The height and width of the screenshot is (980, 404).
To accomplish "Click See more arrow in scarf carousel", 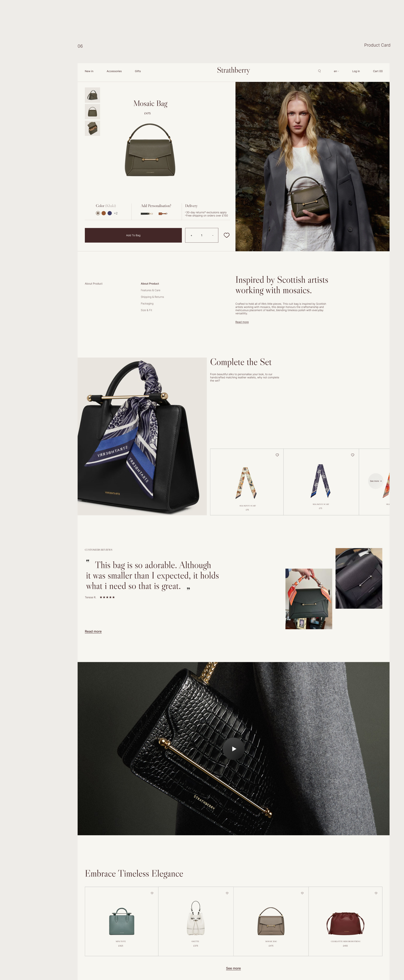I will pos(376,481).
